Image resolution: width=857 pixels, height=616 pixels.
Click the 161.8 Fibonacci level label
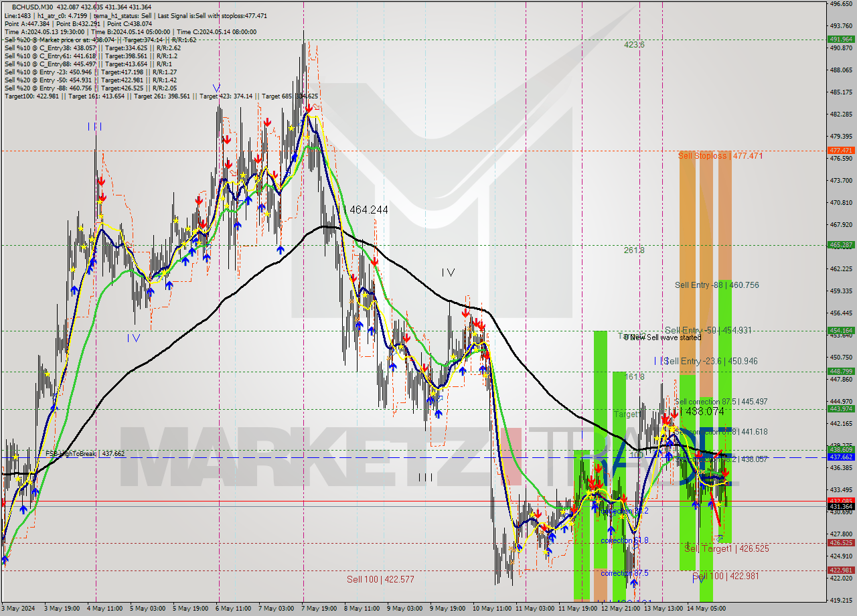[x=634, y=377]
